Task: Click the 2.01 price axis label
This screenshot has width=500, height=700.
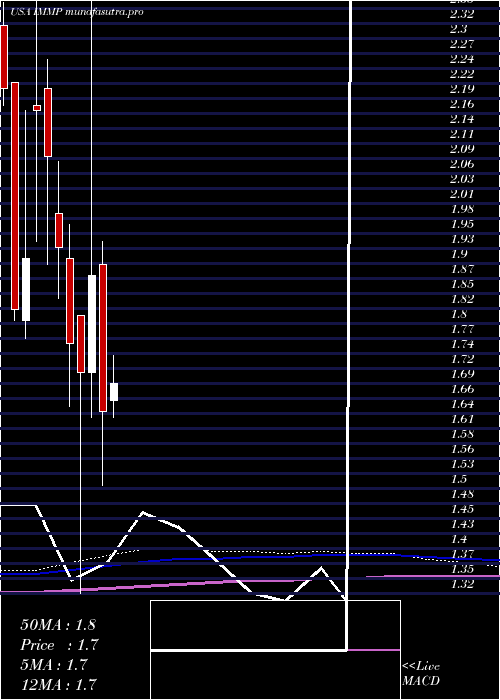Action: point(462,194)
